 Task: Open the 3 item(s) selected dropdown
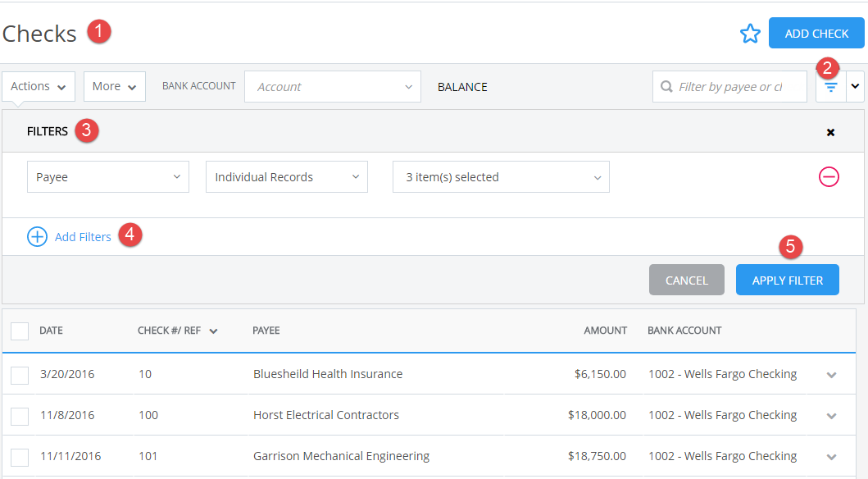pyautogui.click(x=501, y=177)
